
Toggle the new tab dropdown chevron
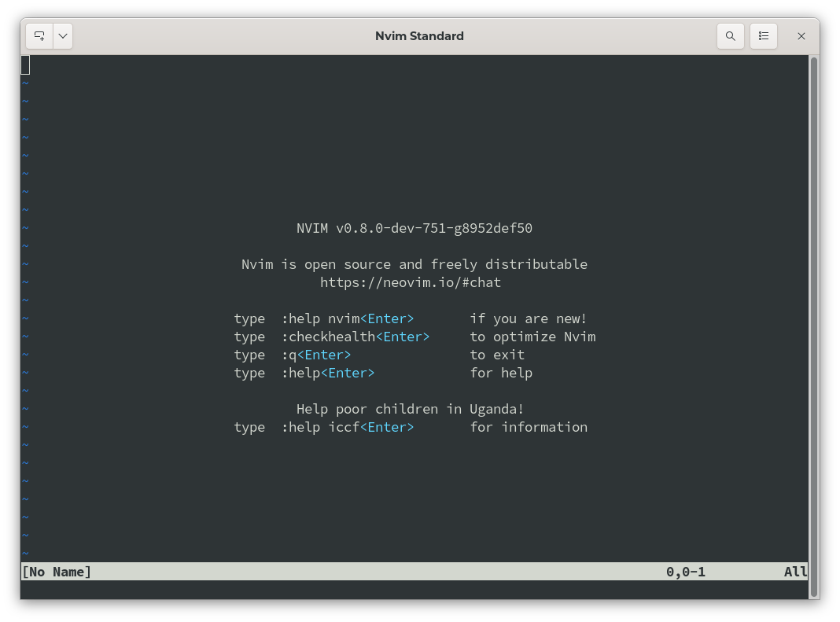coord(62,35)
